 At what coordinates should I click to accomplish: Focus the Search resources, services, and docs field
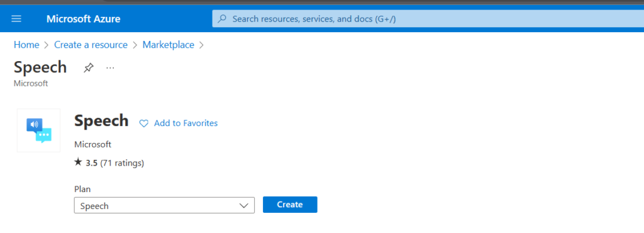pyautogui.click(x=428, y=19)
